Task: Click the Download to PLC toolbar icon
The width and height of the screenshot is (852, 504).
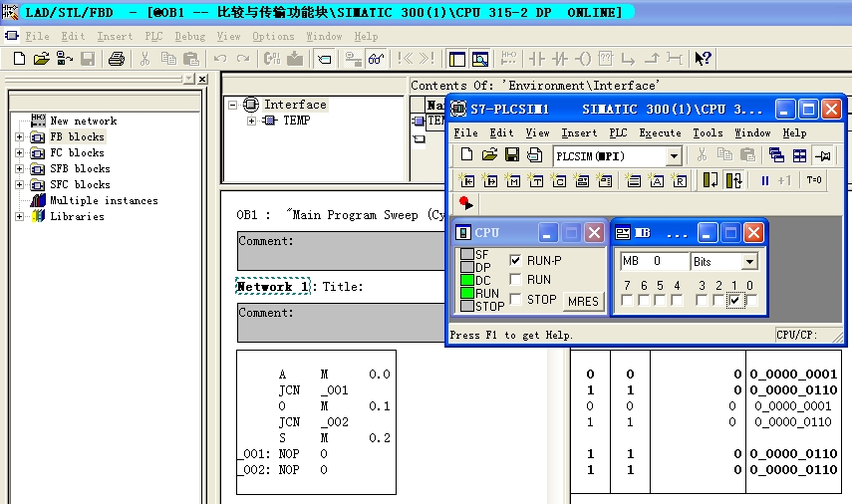Action: click(x=295, y=58)
